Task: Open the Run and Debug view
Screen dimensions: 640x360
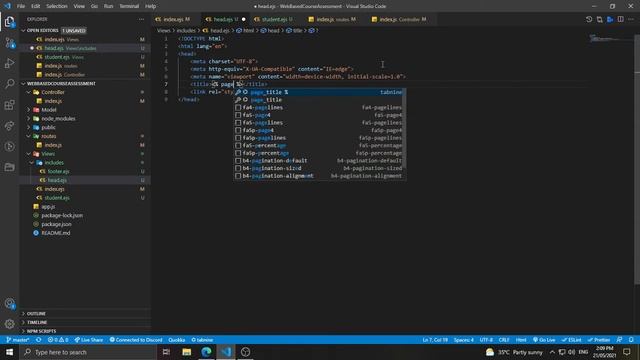Action: pyautogui.click(x=9, y=63)
